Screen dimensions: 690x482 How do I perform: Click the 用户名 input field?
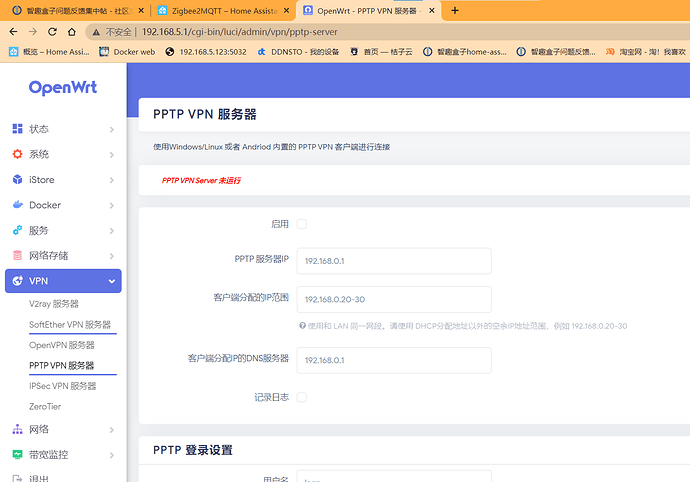(x=394, y=476)
